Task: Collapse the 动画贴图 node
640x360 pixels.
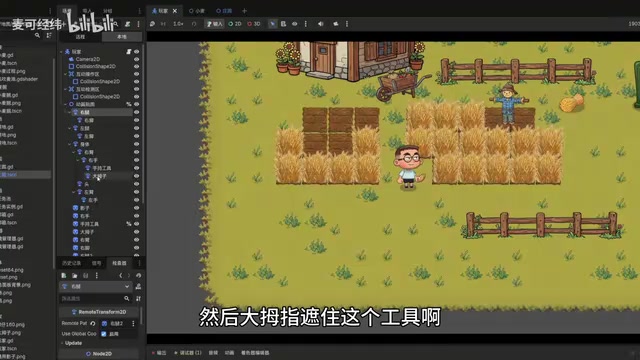Action: (66, 104)
